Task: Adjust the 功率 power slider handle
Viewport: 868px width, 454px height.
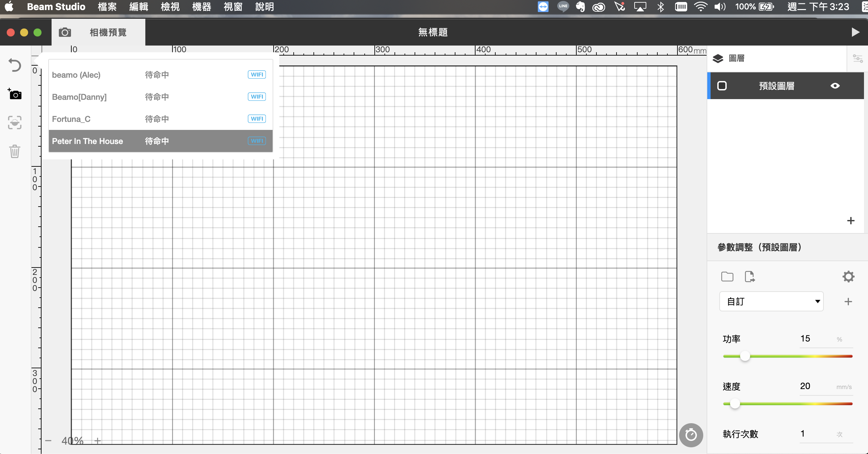Action: (745, 356)
